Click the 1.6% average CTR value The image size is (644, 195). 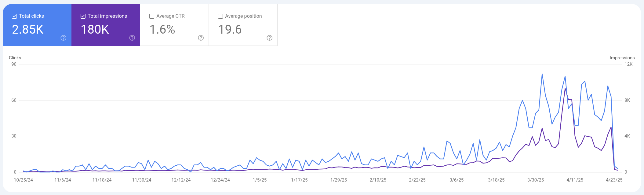[x=162, y=29]
